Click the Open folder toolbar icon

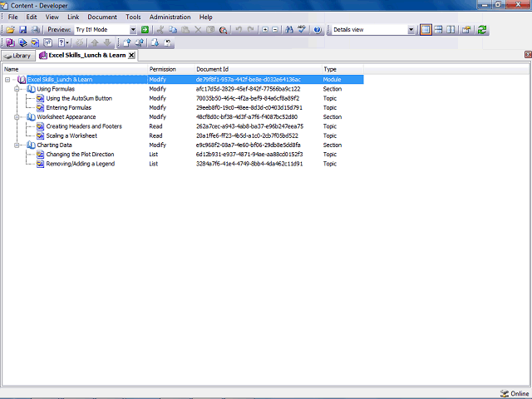pos(11,30)
